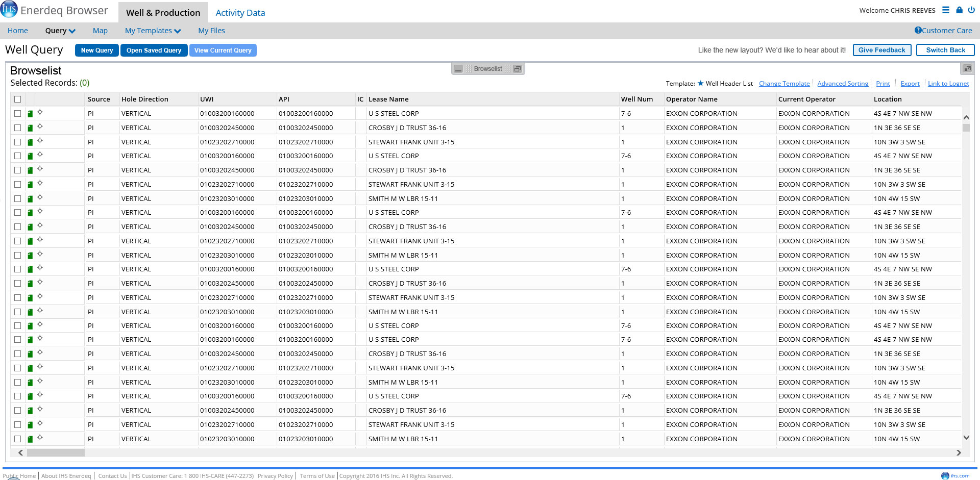This screenshot has width=980, height=480.
Task: Click crosshair icon in third row, STEWART FRANK UNIT
Action: [40, 141]
